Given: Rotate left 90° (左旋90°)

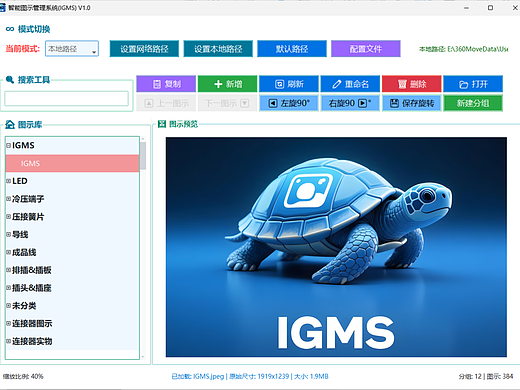Looking at the screenshot, I should [289, 103].
